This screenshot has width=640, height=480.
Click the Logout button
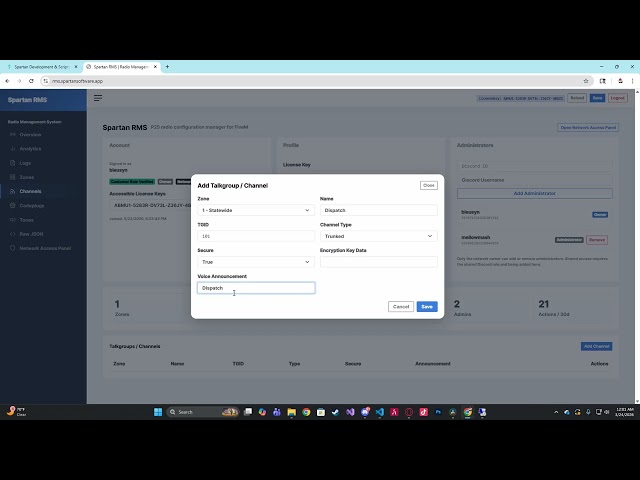(617, 98)
